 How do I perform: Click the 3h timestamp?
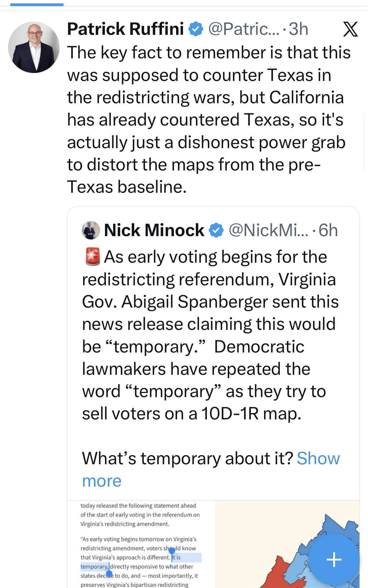click(x=298, y=29)
